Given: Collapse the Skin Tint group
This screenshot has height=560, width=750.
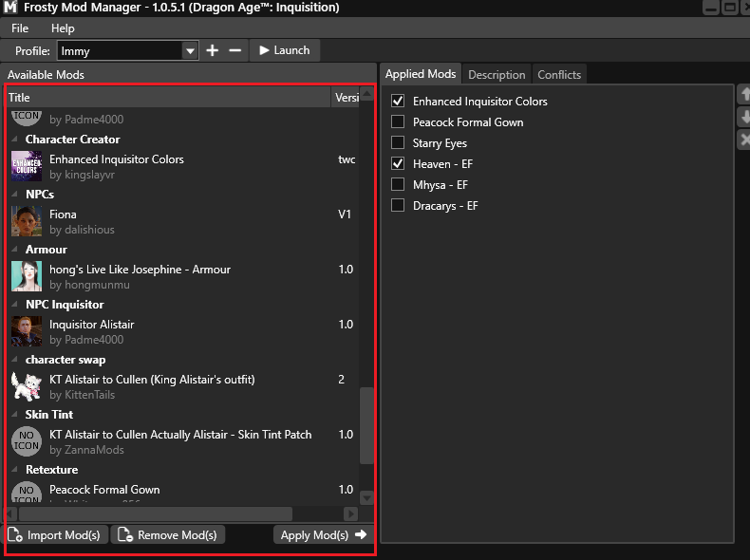Looking at the screenshot, I should coord(15,414).
